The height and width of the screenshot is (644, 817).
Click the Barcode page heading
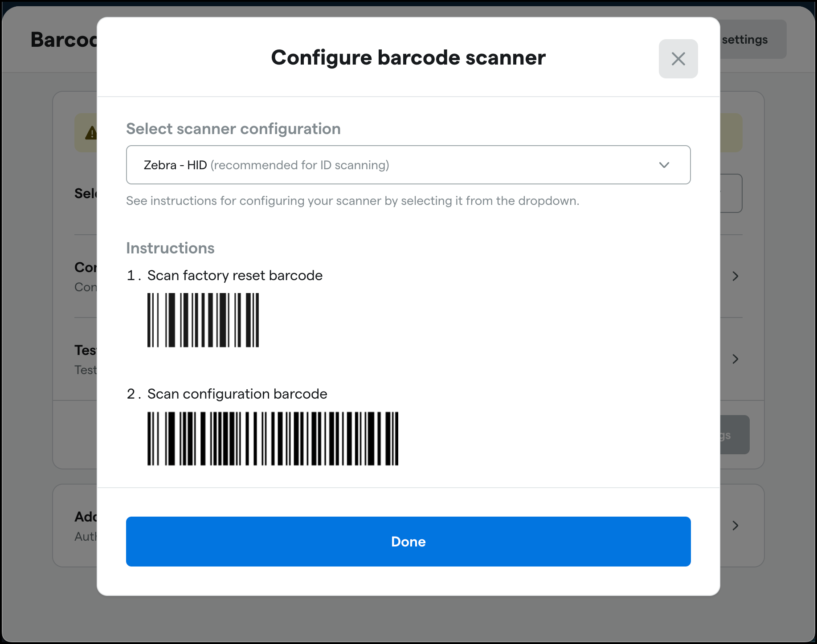click(65, 40)
